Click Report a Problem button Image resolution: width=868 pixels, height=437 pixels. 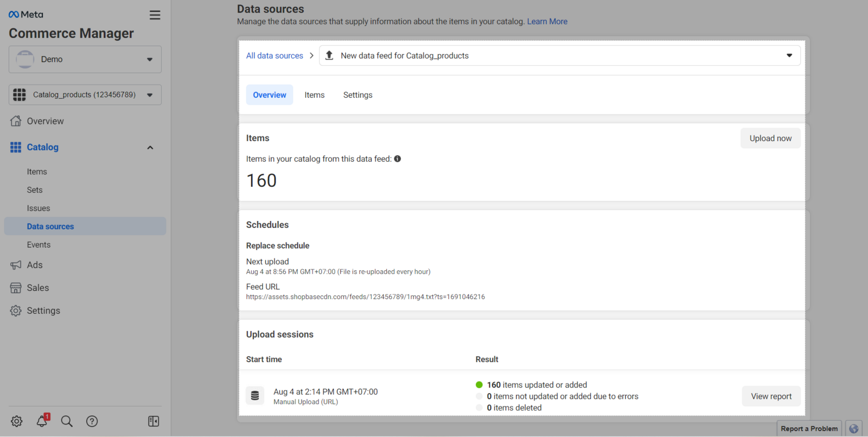pyautogui.click(x=809, y=429)
